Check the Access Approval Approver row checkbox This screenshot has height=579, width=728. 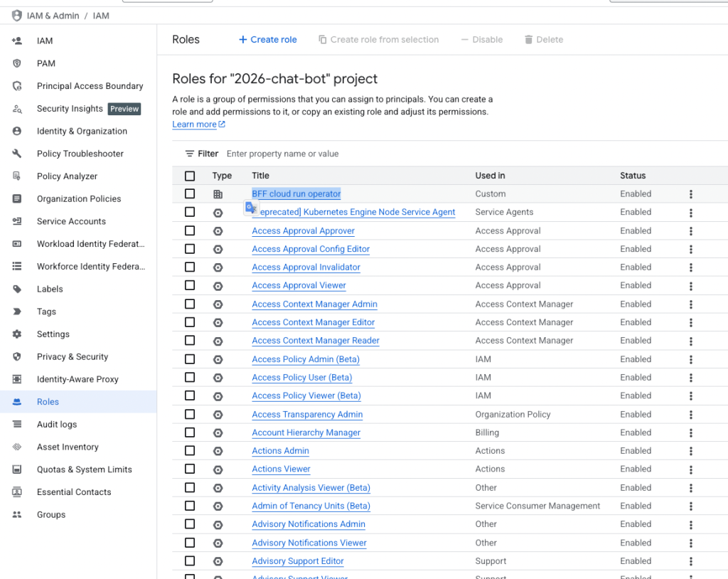click(190, 230)
